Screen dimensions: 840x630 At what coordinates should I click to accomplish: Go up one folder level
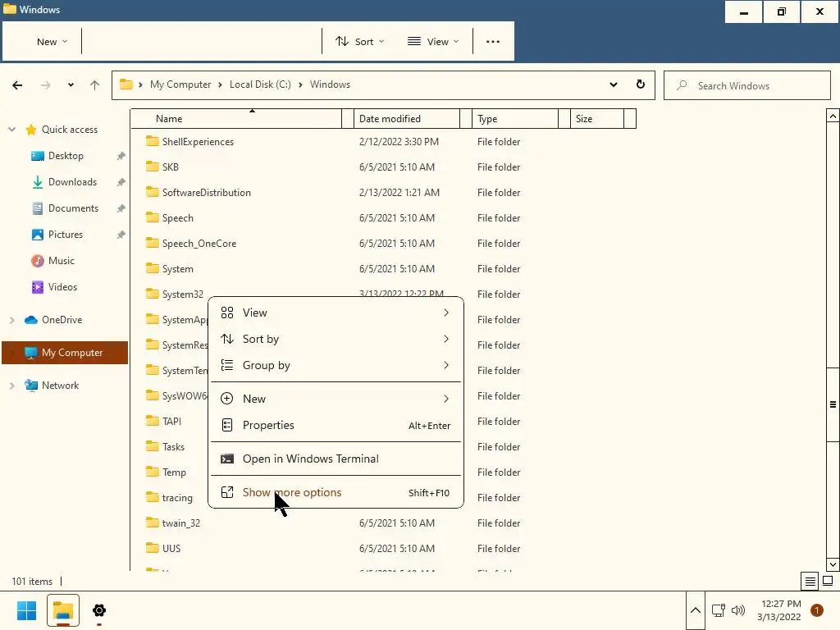[95, 84]
